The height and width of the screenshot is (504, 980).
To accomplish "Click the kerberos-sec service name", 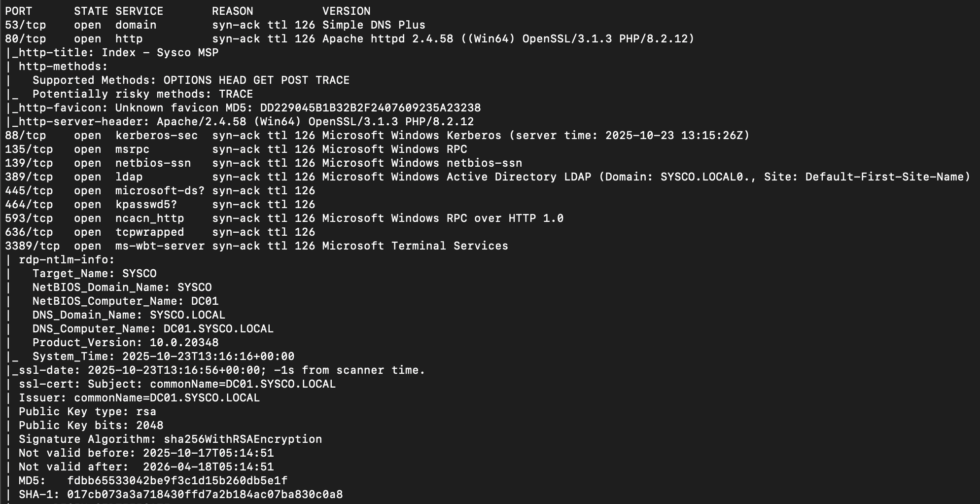I will tap(156, 135).
